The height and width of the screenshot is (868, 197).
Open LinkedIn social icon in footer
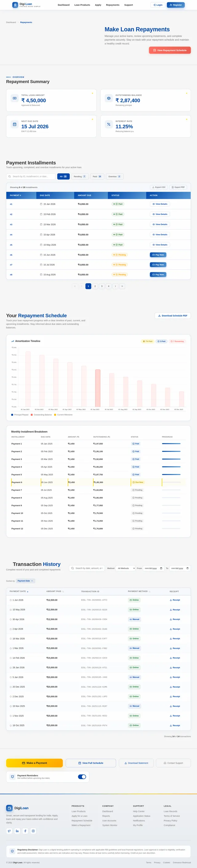click(x=17, y=831)
